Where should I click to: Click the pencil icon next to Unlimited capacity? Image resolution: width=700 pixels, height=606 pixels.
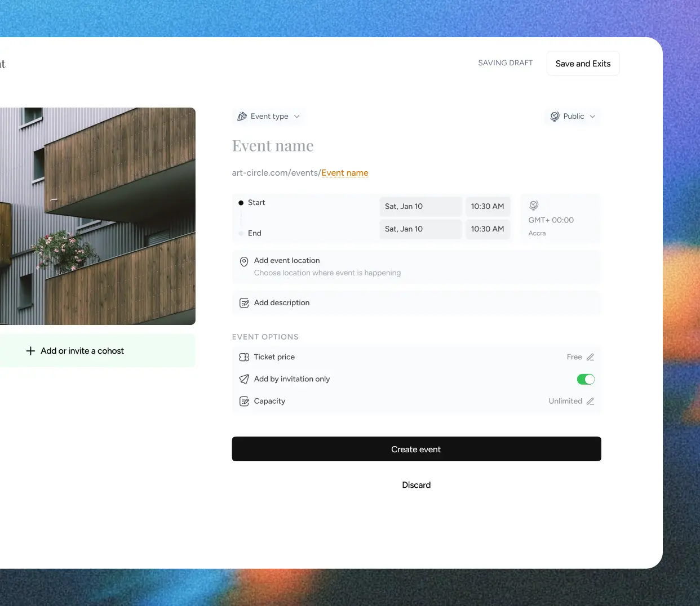(x=590, y=401)
